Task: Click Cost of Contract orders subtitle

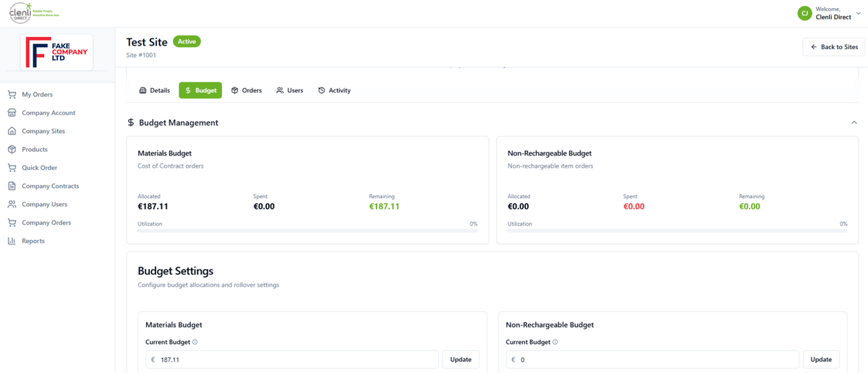Action: [171, 166]
